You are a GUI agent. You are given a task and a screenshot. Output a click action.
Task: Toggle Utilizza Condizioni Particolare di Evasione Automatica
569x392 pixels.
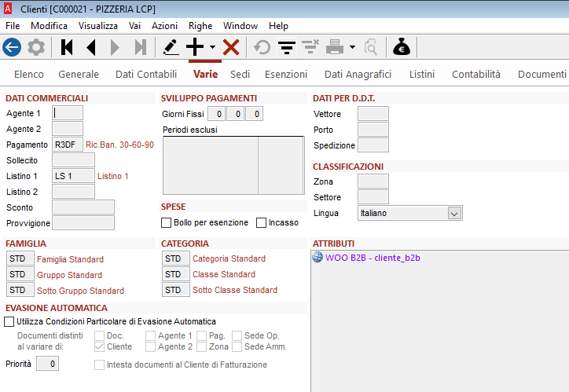9,321
